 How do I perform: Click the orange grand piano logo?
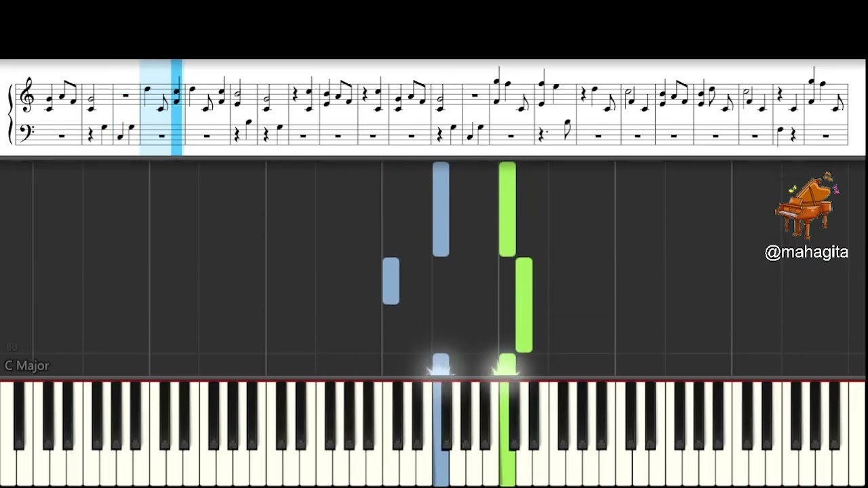(807, 205)
